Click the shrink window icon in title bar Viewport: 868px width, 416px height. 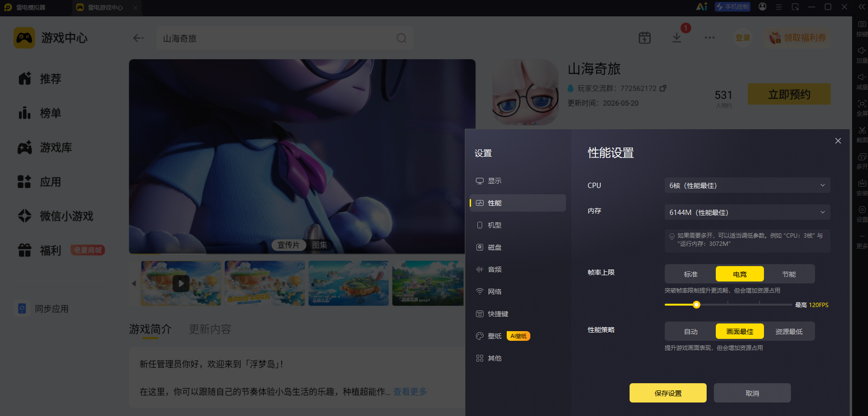[x=795, y=7]
